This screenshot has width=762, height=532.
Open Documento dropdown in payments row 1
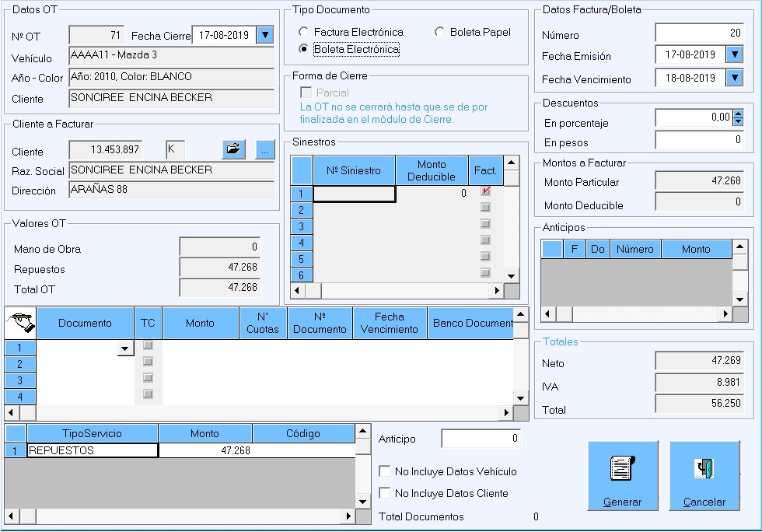[x=126, y=349]
